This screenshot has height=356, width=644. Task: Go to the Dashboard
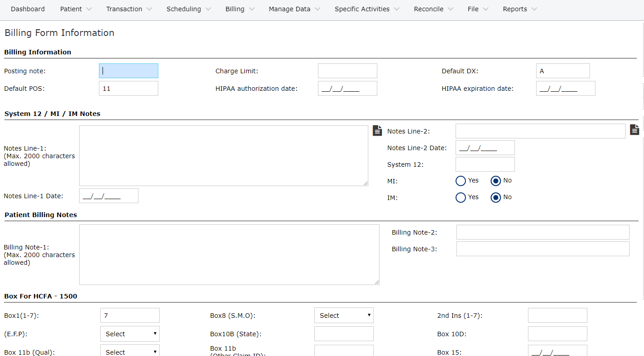pyautogui.click(x=28, y=9)
